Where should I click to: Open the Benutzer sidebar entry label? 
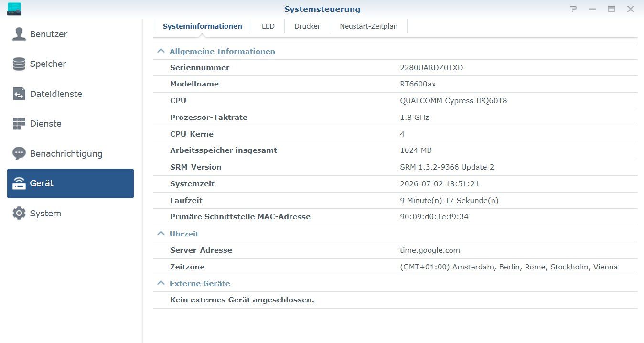click(x=49, y=34)
